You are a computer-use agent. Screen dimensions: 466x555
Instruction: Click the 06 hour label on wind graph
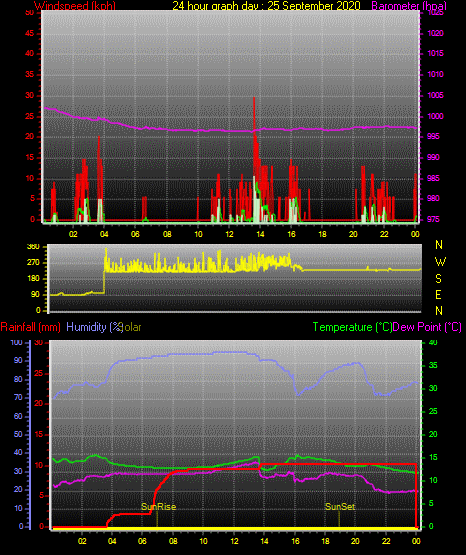135,234
